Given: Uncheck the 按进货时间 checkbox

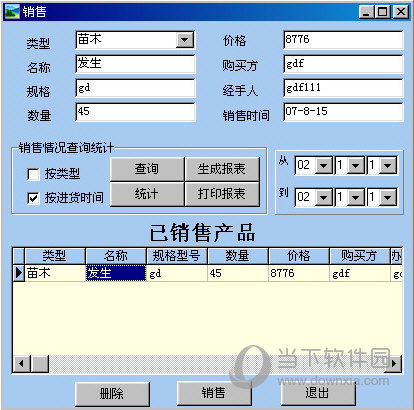Looking at the screenshot, I should [x=33, y=198].
